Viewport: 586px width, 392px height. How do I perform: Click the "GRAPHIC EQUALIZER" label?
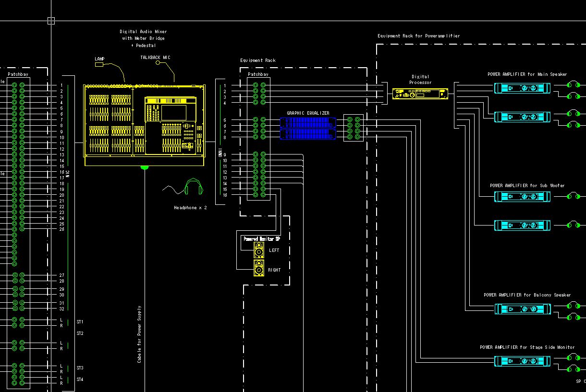tap(308, 113)
